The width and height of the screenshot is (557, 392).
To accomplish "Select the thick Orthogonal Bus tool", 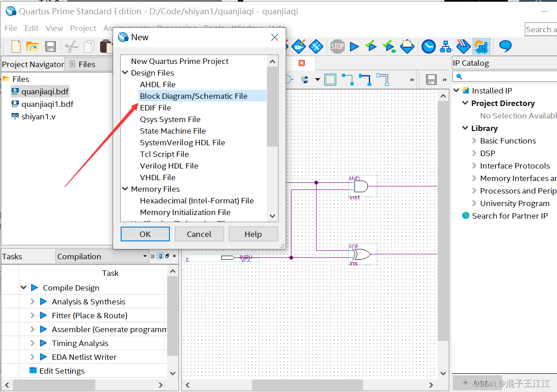I will tap(365, 80).
